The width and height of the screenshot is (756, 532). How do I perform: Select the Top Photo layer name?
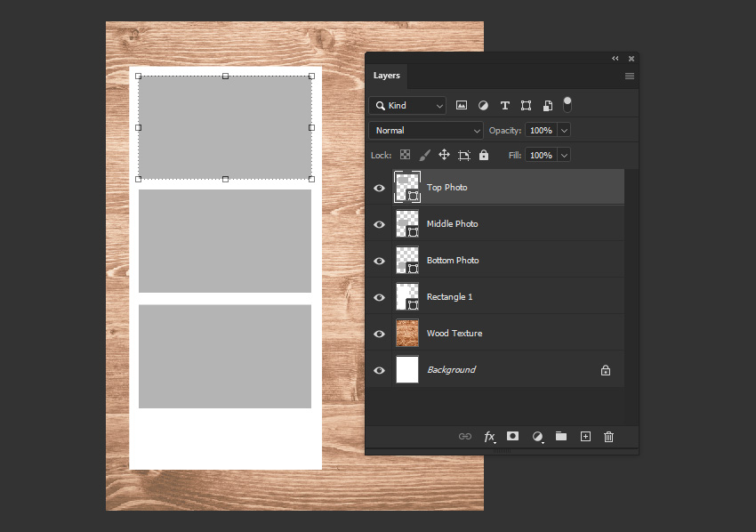[447, 187]
